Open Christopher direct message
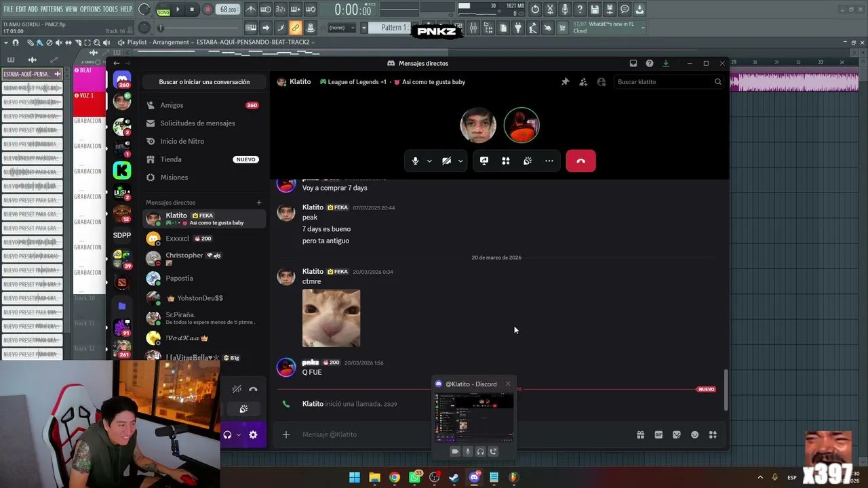 203,258
